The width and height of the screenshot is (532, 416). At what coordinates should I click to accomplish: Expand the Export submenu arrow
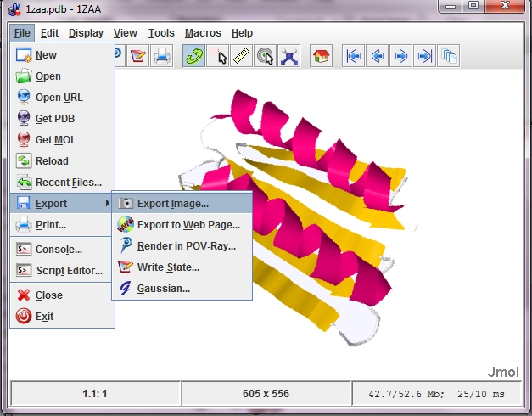click(107, 203)
